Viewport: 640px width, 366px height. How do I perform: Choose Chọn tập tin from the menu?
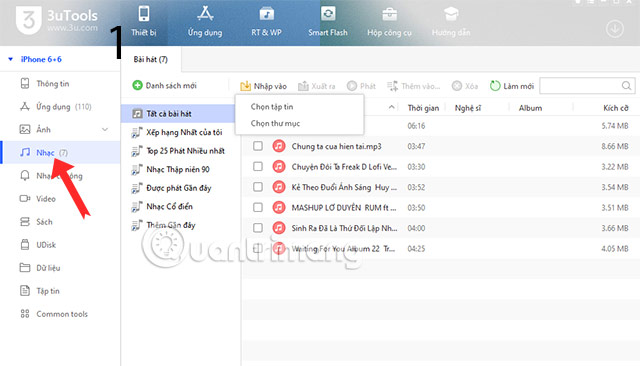pyautogui.click(x=272, y=106)
